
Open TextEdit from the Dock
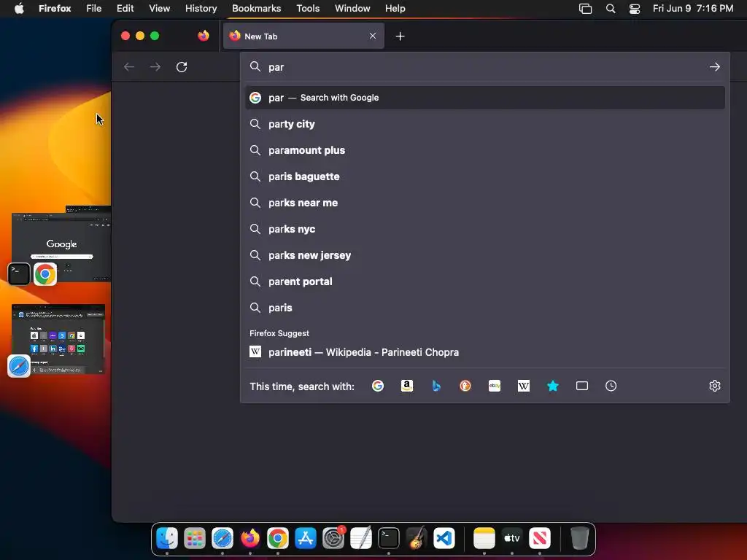360,538
